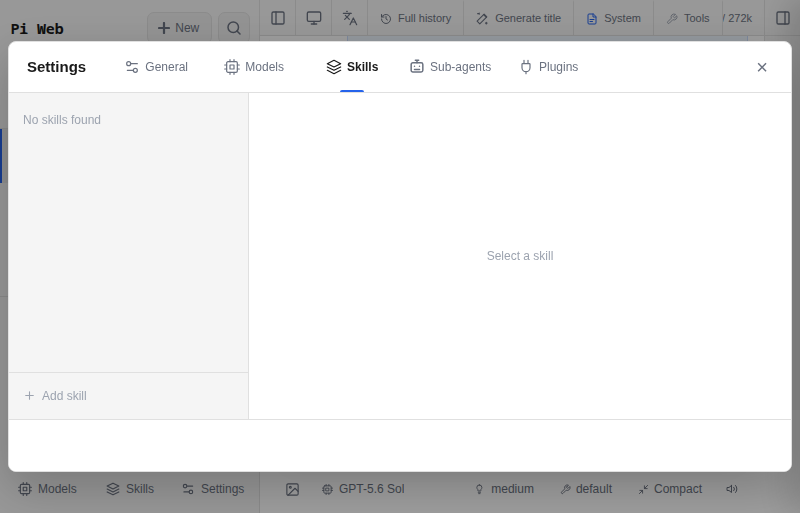Screen dimensions: 800x513
Task: Click the wrench icon beside default
Action: (565, 489)
